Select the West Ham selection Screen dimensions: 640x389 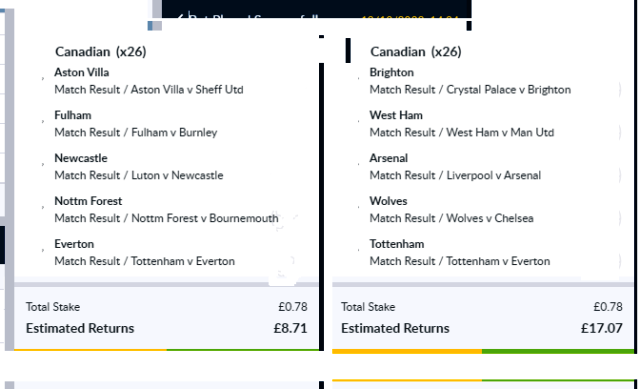[x=396, y=115]
